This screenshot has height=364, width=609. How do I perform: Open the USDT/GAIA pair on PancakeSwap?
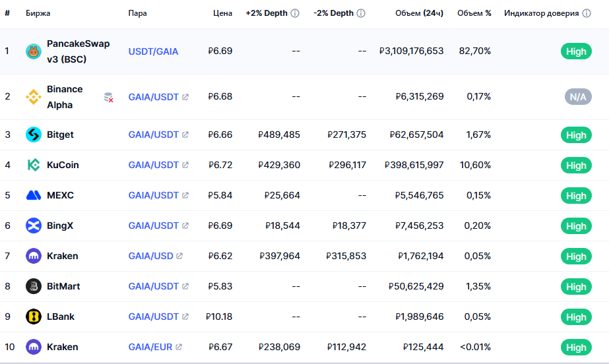153,51
